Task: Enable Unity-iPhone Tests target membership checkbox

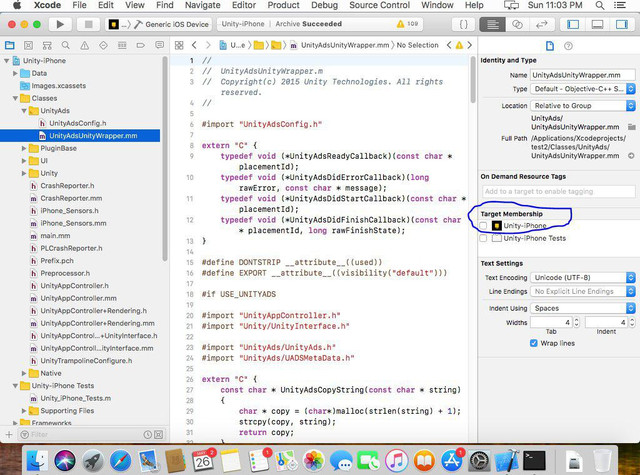Action: coord(483,238)
